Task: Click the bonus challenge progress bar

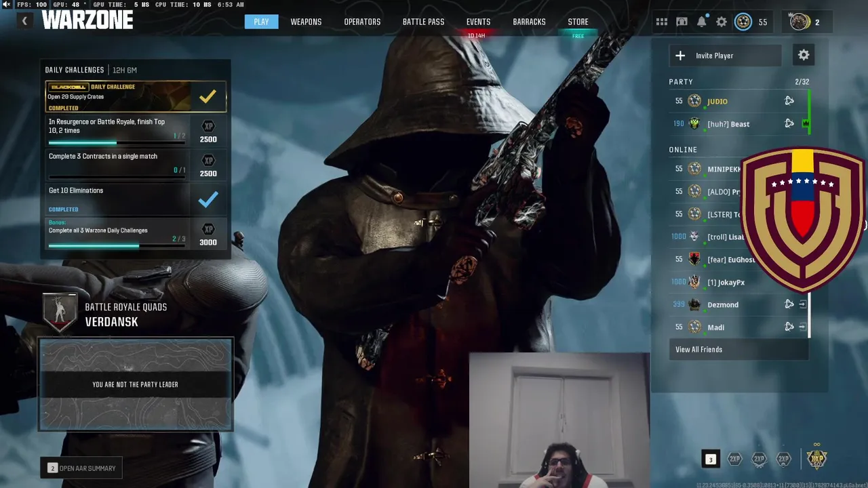Action: point(117,246)
